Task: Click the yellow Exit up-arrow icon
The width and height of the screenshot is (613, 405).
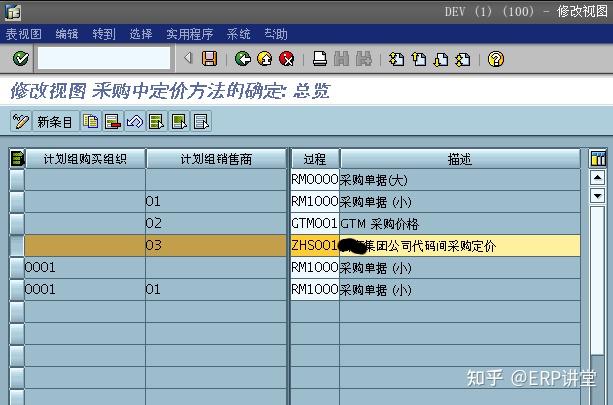Action: pos(265,59)
